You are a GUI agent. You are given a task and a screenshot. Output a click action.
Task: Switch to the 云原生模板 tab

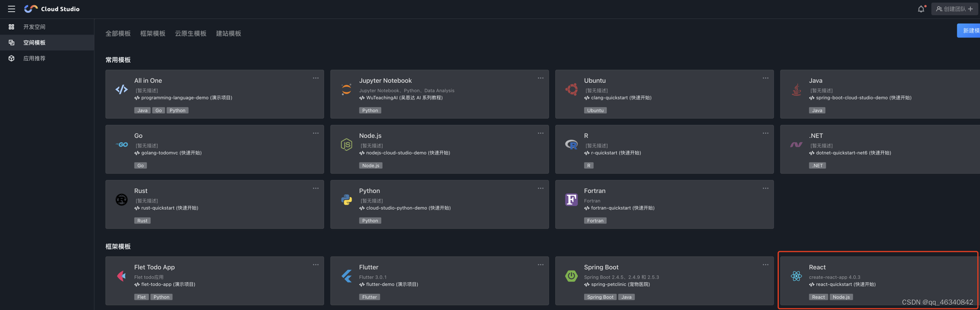[x=190, y=33]
